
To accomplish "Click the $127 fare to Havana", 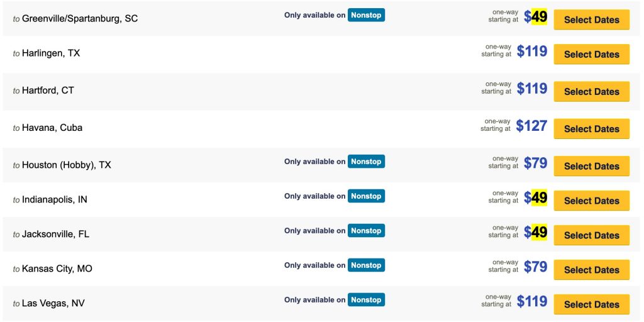I will tap(531, 126).
